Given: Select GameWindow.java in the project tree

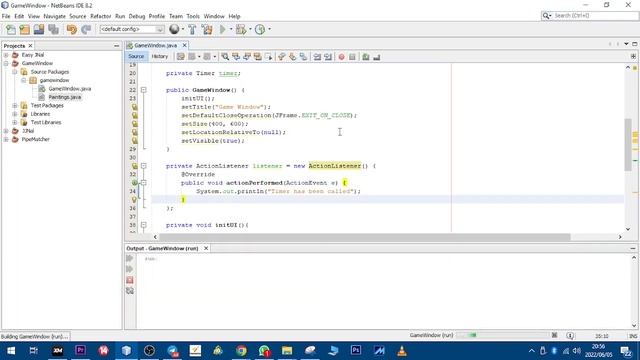Looking at the screenshot, I should (x=69, y=89).
